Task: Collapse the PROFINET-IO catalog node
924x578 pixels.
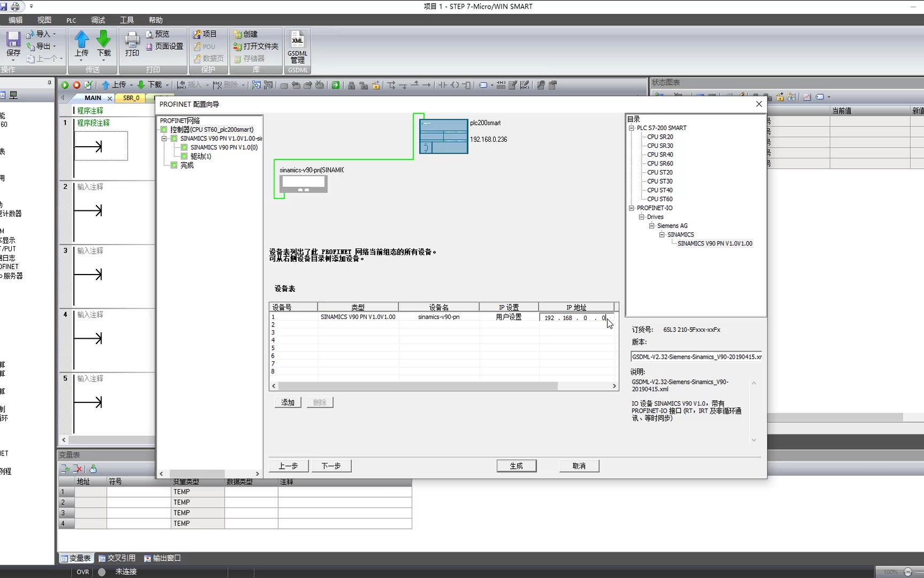Action: (632, 208)
